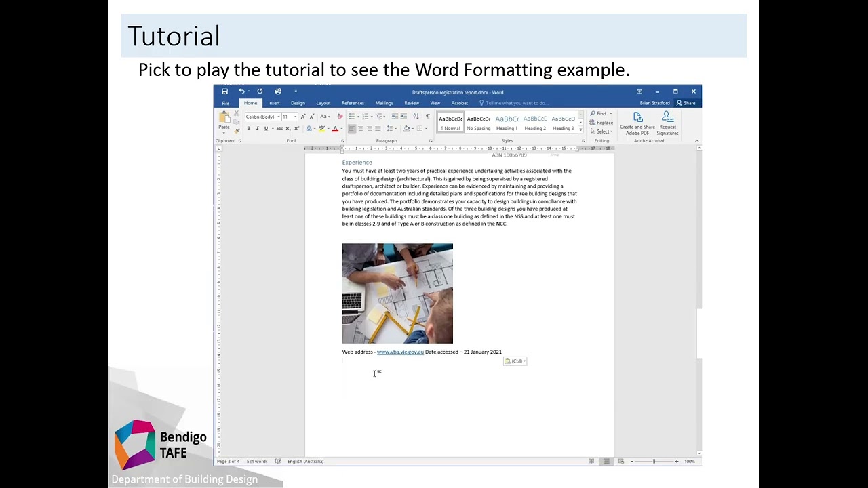
Task: Click Create and Share Adobe PDF
Action: coord(637,124)
